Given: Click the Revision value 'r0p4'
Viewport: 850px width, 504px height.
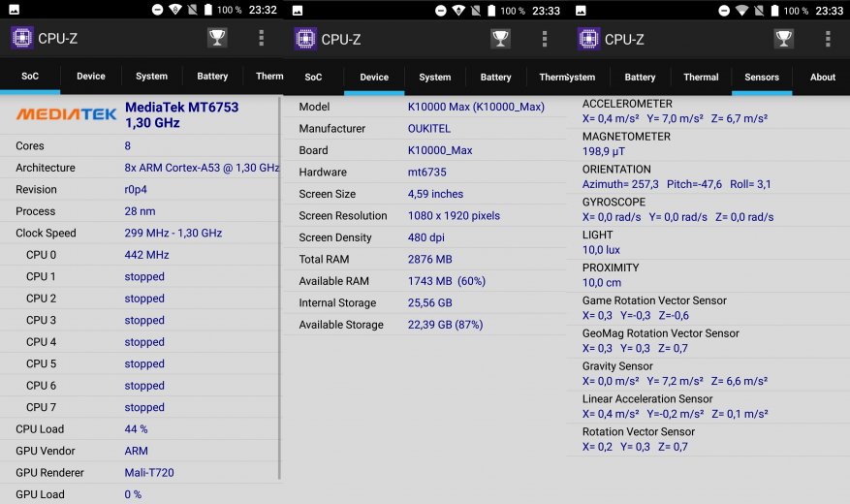Looking at the screenshot, I should 136,190.
